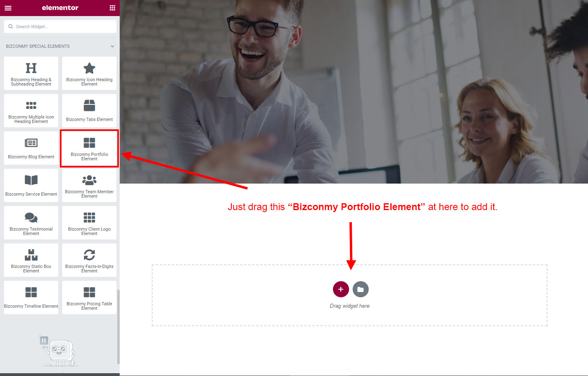Select the Bizconmy Icon Heading Element widget
Image resolution: width=588 pixels, height=376 pixels.
point(89,74)
